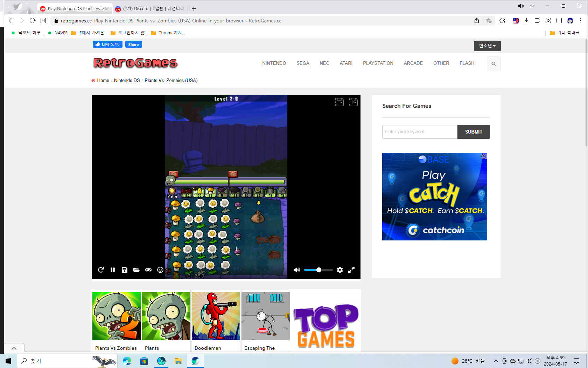Open the ATARI menu
The image size is (588, 368).
click(x=346, y=63)
